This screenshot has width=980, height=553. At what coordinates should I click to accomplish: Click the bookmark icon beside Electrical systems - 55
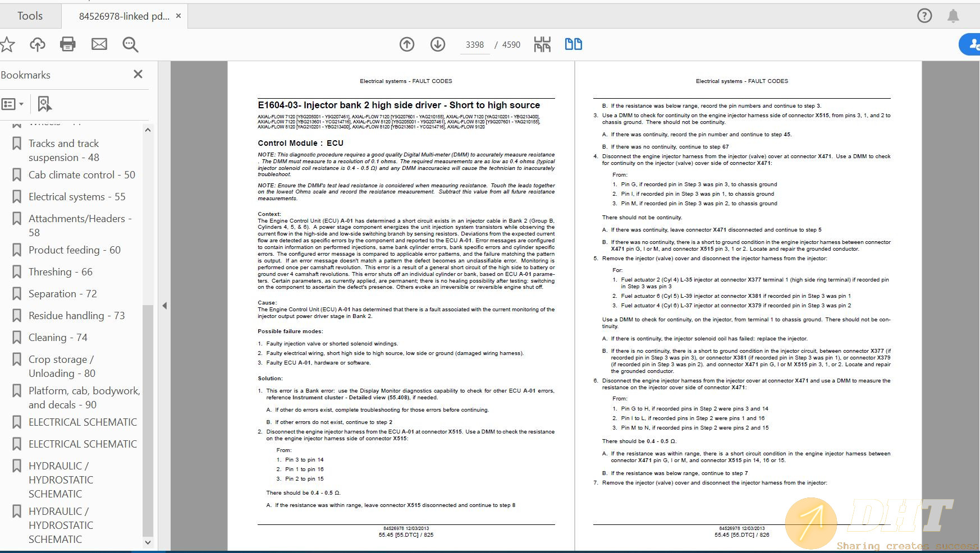click(x=17, y=196)
